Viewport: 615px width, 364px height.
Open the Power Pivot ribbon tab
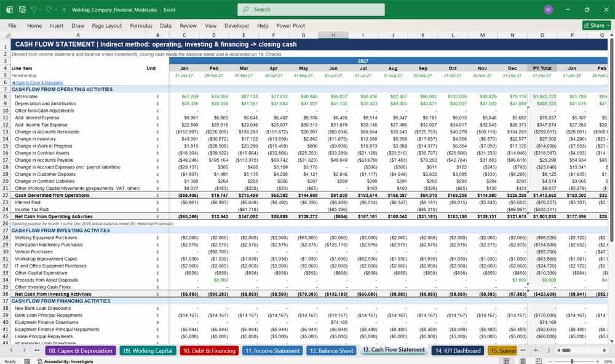click(291, 25)
